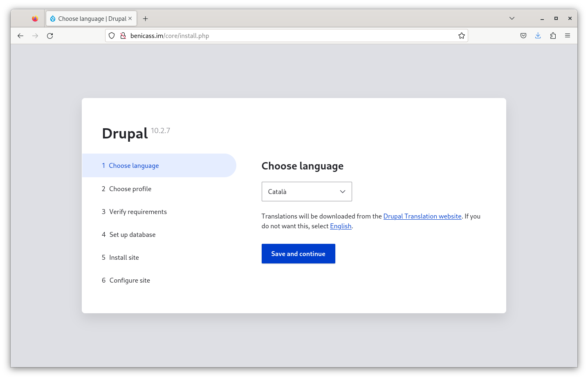Follow the Drupal Translation website link

tap(422, 216)
